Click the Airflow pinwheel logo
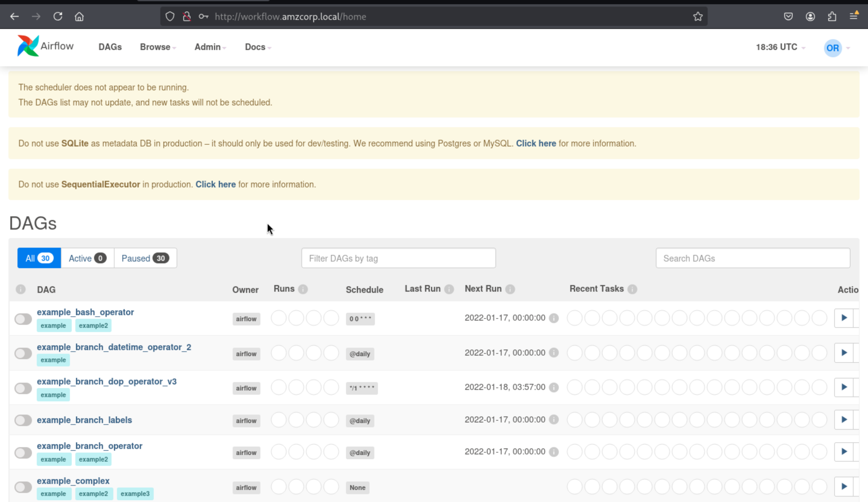The height and width of the screenshot is (502, 868). pos(28,46)
